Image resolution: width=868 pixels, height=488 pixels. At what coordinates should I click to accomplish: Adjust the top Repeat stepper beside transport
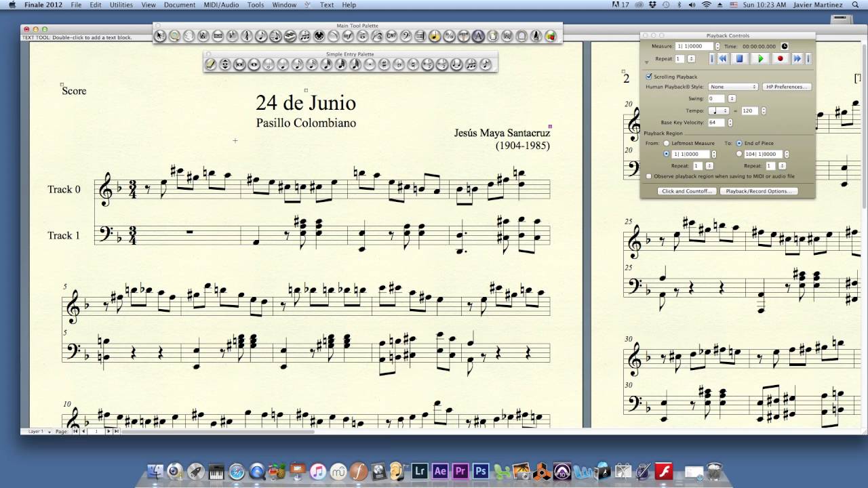pyautogui.click(x=691, y=58)
